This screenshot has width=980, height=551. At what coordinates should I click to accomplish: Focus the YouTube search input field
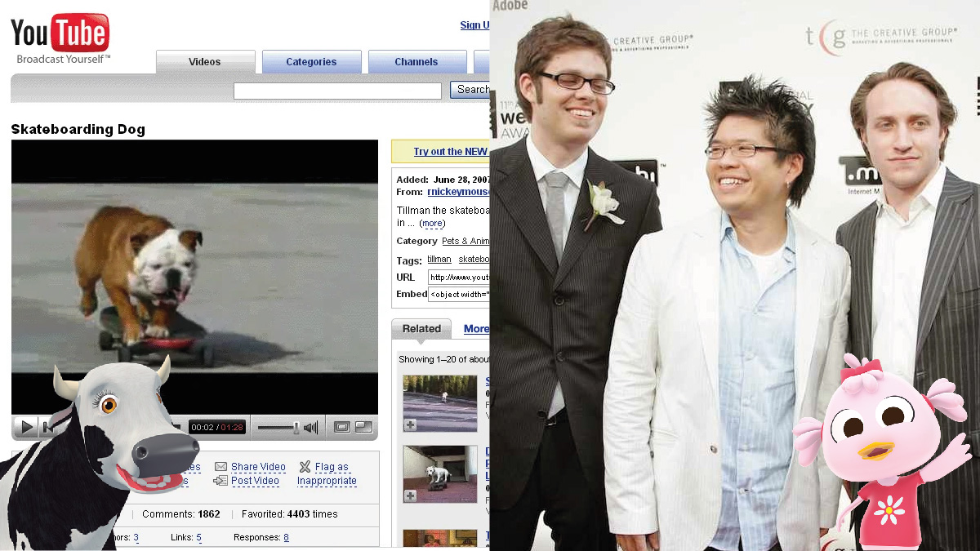coord(337,91)
